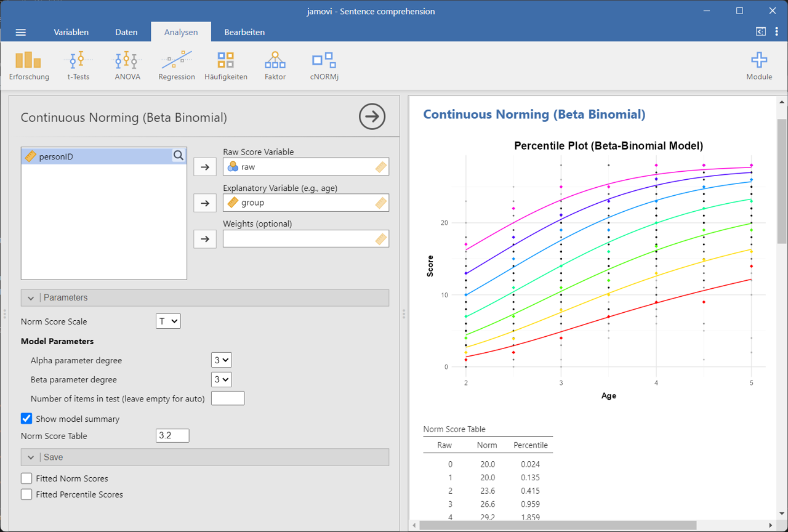This screenshot has width=788, height=532.
Task: Uncheck Show model summary
Action: 26,419
